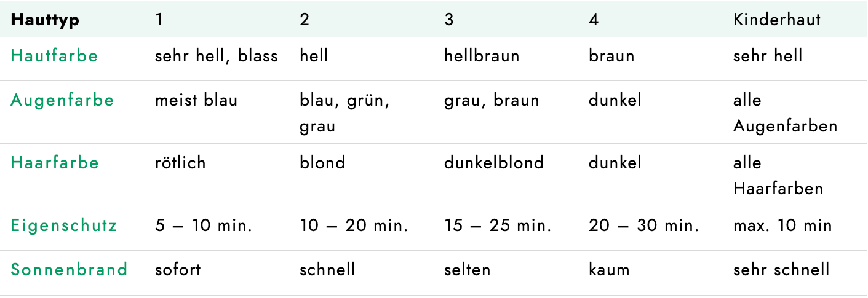Image resolution: width=868 pixels, height=298 pixels.
Task: Select column header 3
Action: click(x=449, y=20)
